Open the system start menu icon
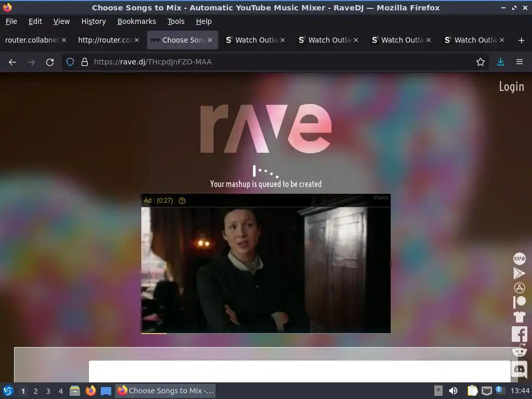This screenshot has width=532, height=399. point(8,391)
